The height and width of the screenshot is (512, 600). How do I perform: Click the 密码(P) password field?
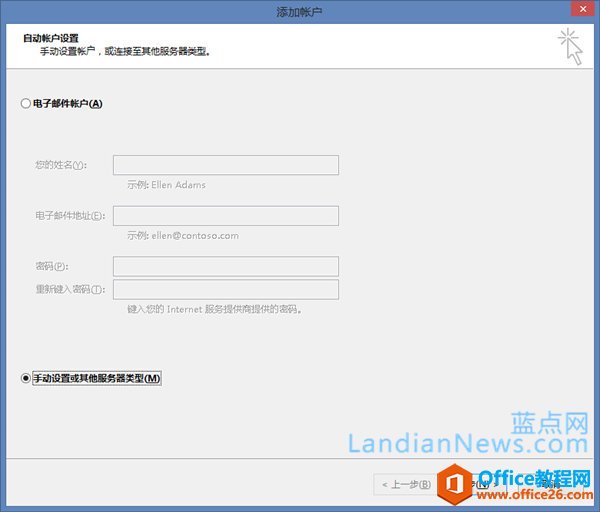226,266
